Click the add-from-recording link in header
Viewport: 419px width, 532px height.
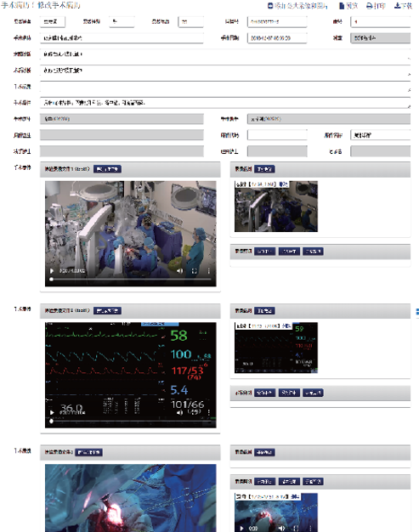tap(297, 6)
